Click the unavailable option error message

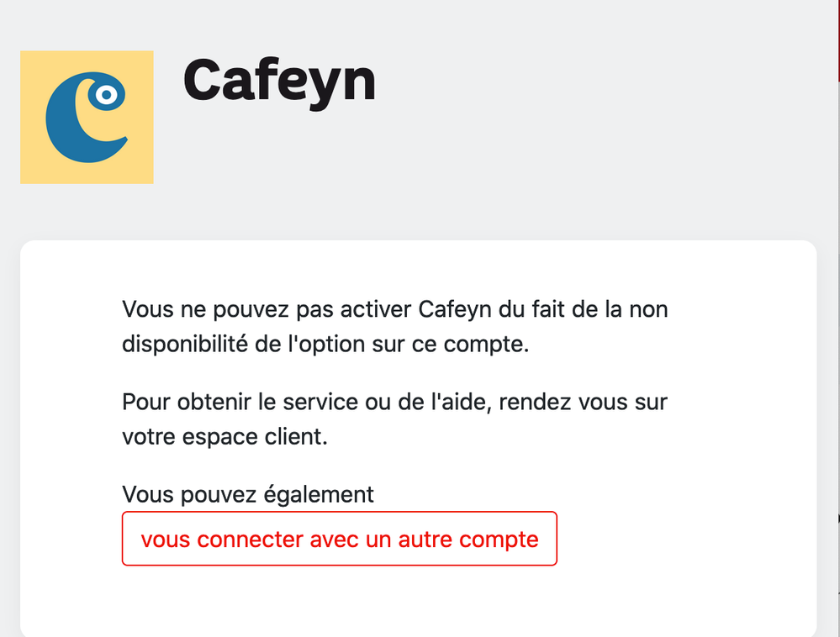[x=395, y=326]
